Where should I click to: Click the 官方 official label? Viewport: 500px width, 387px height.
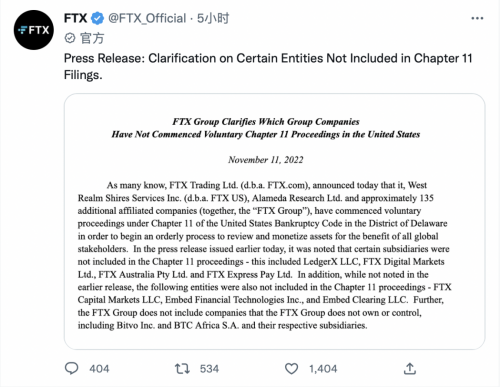click(x=92, y=38)
